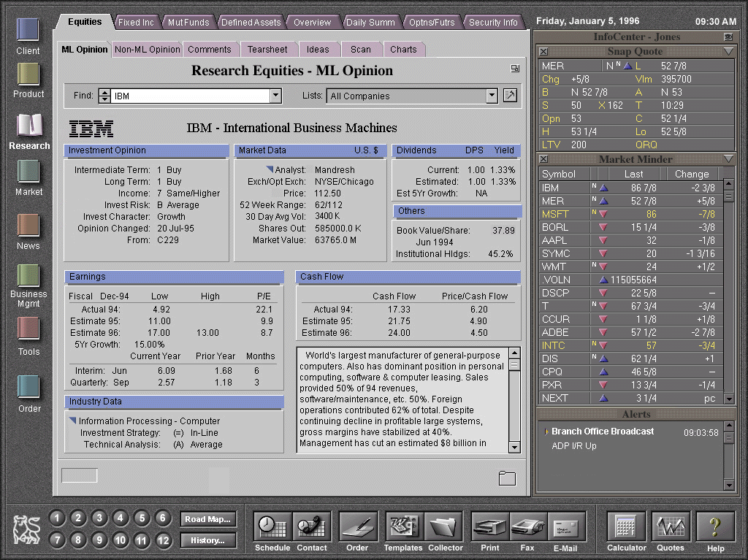The image size is (748, 560).
Task: Open the Product book icon
Action: pyautogui.click(x=28, y=74)
